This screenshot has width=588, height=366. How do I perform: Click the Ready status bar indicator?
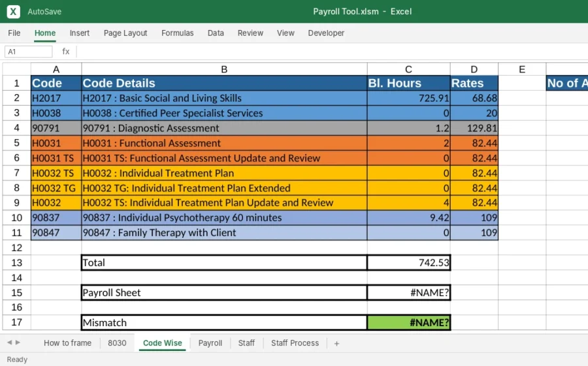[17, 359]
